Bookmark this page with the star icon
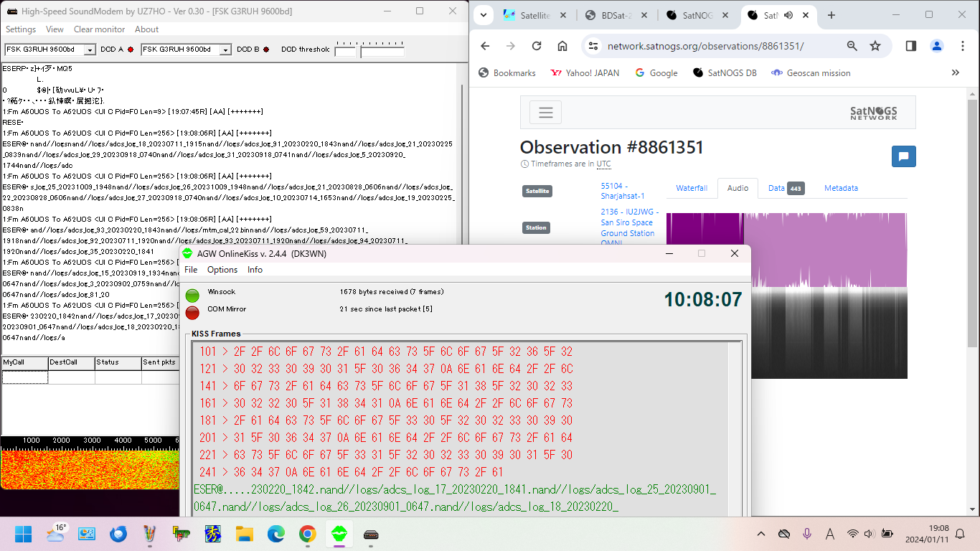This screenshot has width=980, height=551. [875, 46]
